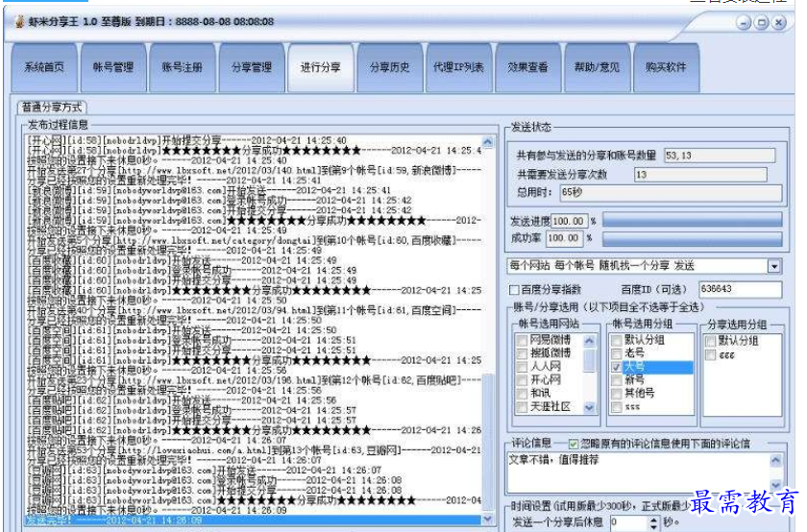Open the 系统首页 tab
807x532 pixels.
(44, 67)
